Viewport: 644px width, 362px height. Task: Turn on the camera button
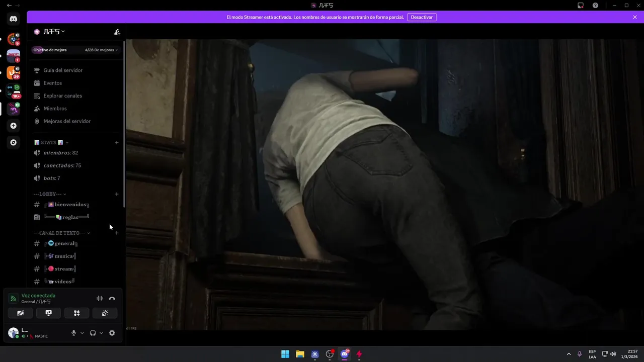(21, 313)
